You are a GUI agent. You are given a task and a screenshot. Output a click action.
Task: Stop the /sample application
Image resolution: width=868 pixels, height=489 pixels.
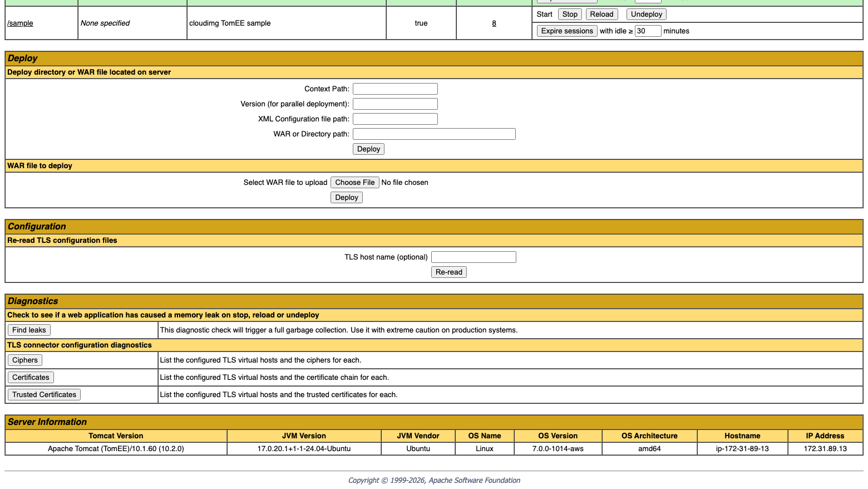pyautogui.click(x=570, y=14)
